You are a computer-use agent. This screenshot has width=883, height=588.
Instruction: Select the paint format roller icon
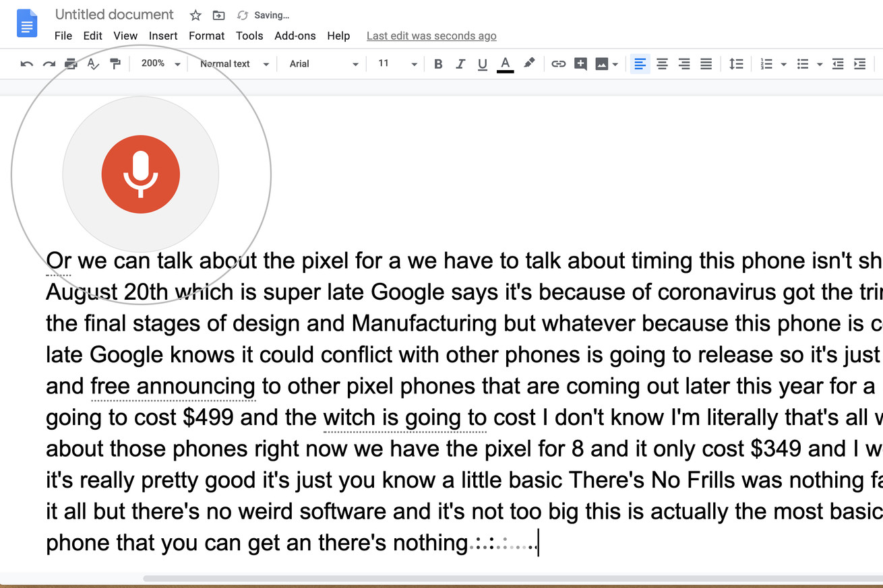[x=115, y=64]
